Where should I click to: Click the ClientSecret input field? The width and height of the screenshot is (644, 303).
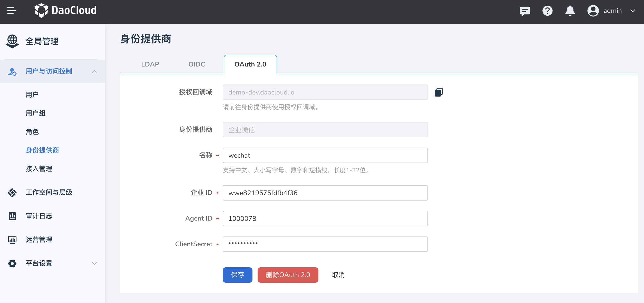pyautogui.click(x=325, y=244)
